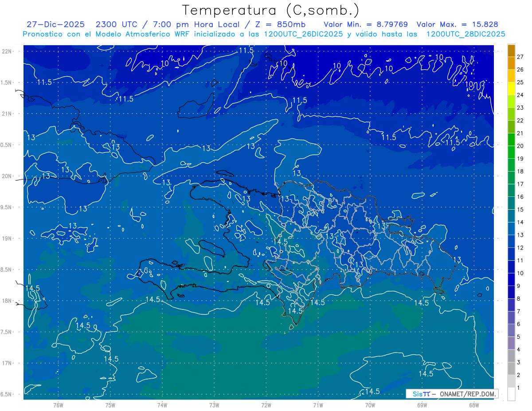
Task: Click legend value '16'
Action: pos(520,197)
